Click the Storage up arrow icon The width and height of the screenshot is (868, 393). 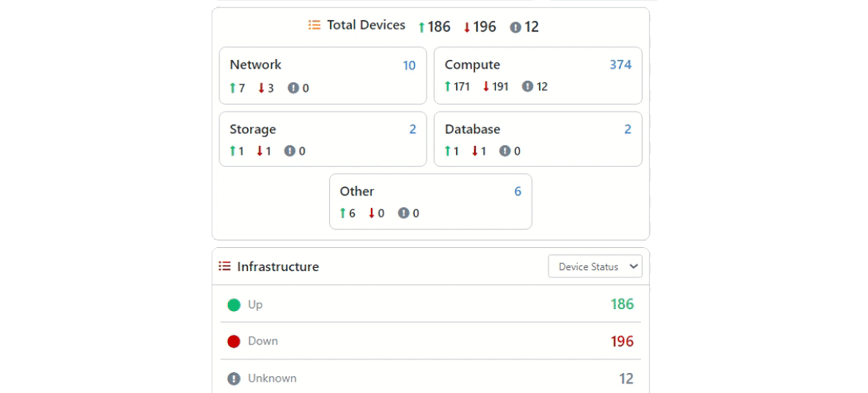(x=232, y=151)
